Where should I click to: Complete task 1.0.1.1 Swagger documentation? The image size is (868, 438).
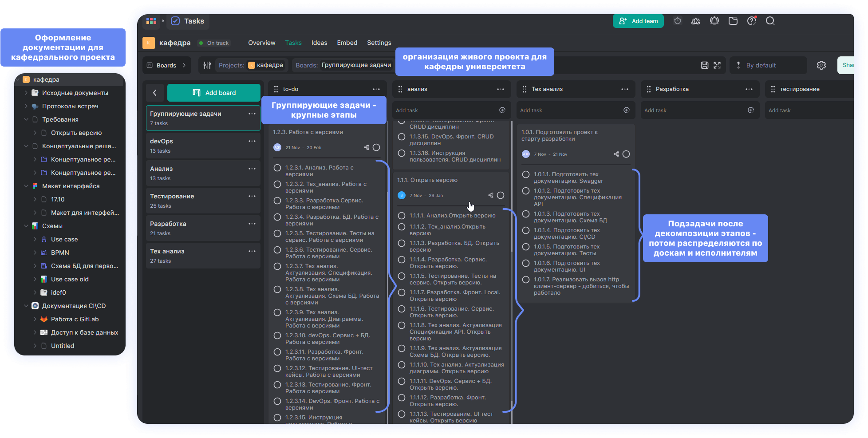point(526,174)
